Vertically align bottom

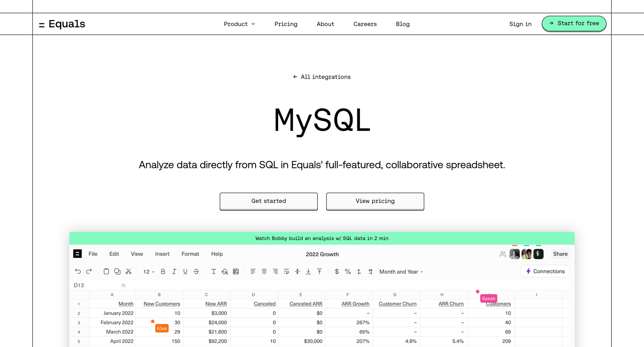pos(308,272)
